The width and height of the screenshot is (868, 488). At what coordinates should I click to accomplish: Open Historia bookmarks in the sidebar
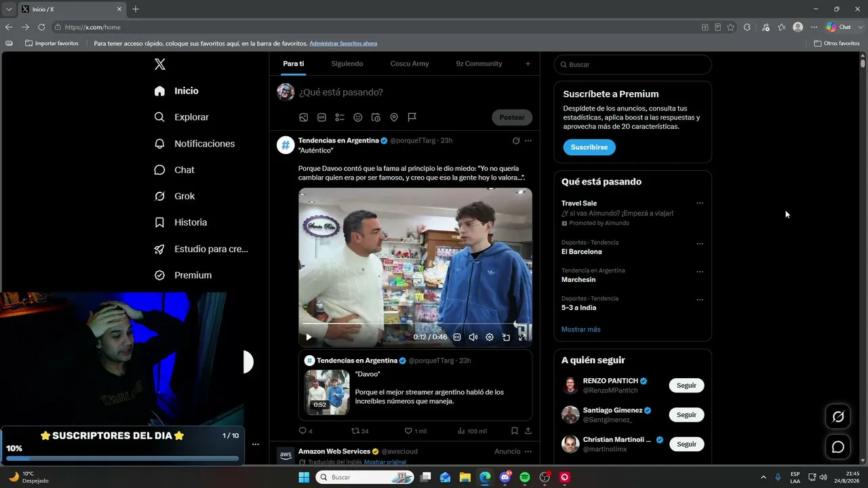pyautogui.click(x=180, y=222)
